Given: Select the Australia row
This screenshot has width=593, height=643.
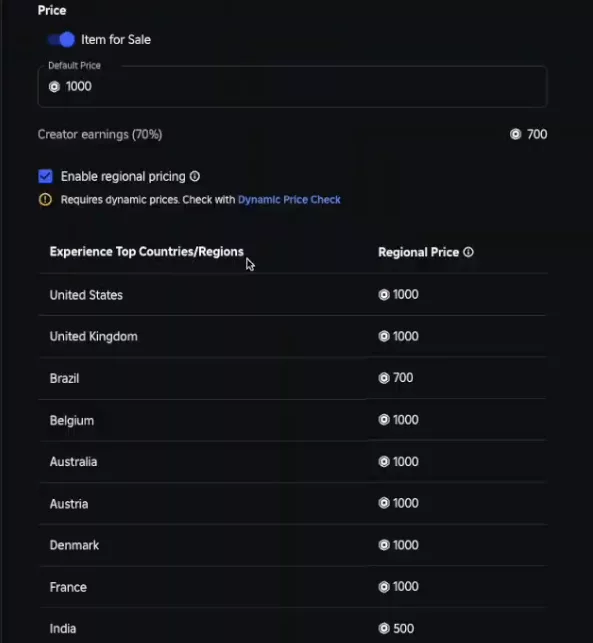Looking at the screenshot, I should tap(292, 462).
